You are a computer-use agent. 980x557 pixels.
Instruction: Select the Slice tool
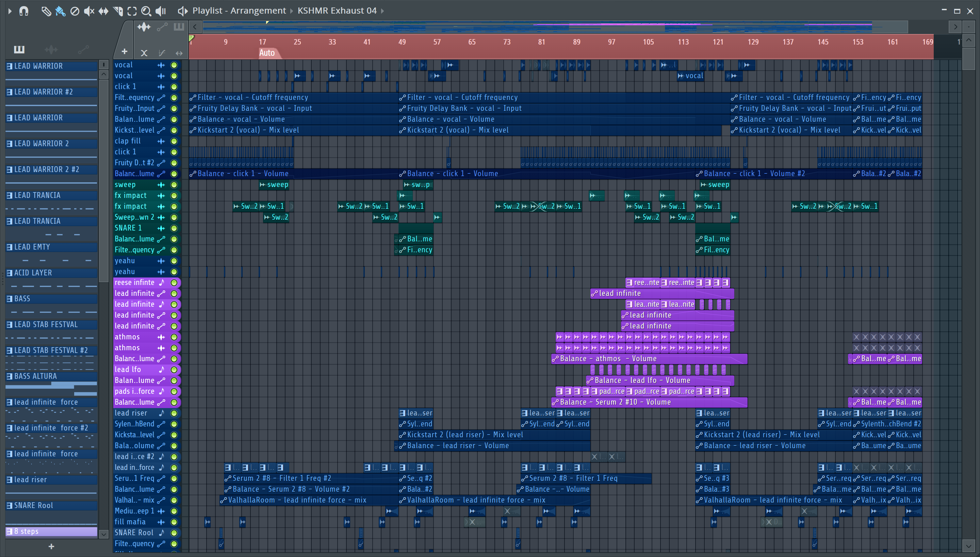118,11
